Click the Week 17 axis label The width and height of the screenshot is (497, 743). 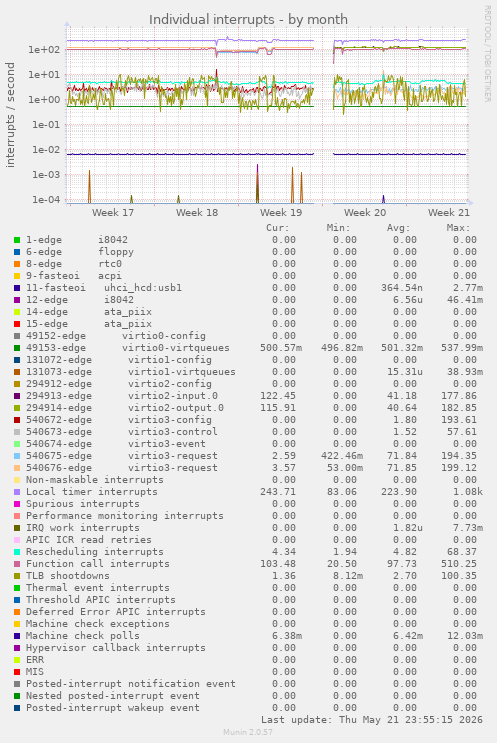pyautogui.click(x=113, y=213)
